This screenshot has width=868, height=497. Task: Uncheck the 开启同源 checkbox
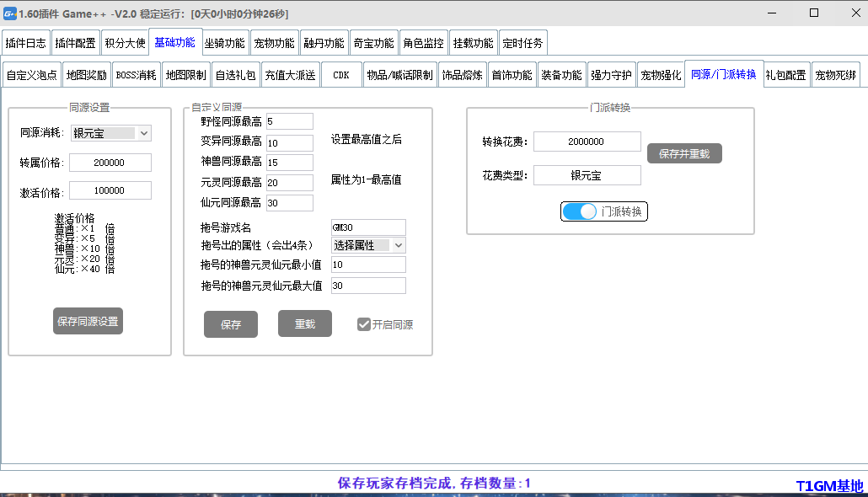point(364,324)
